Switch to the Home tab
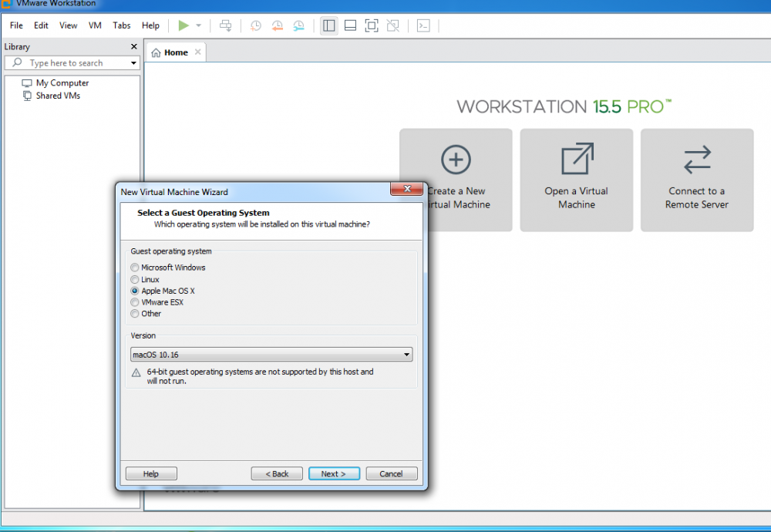The image size is (771, 532). [x=176, y=52]
